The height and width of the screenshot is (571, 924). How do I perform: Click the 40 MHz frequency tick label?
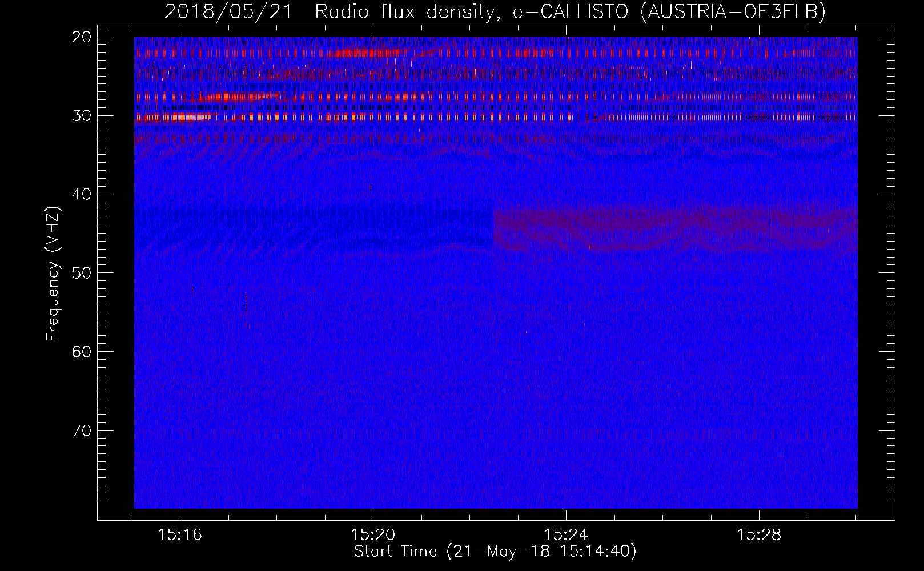(82, 194)
